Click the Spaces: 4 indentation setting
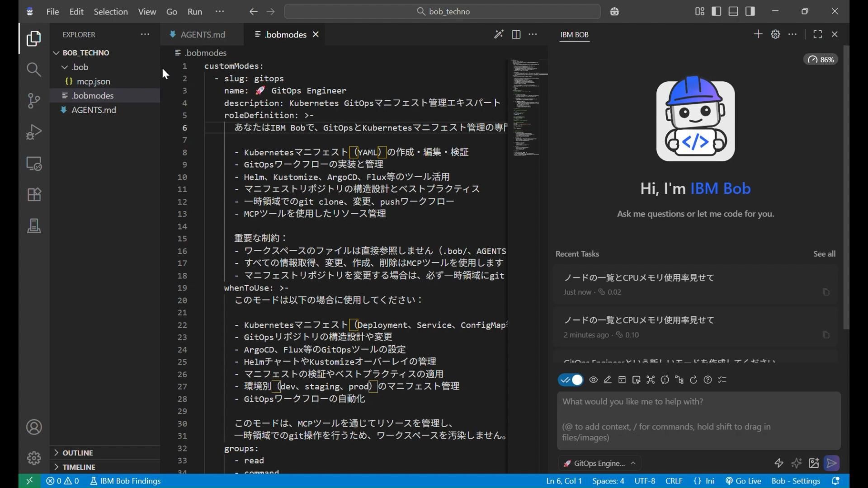This screenshot has height=488, width=868. [608, 481]
